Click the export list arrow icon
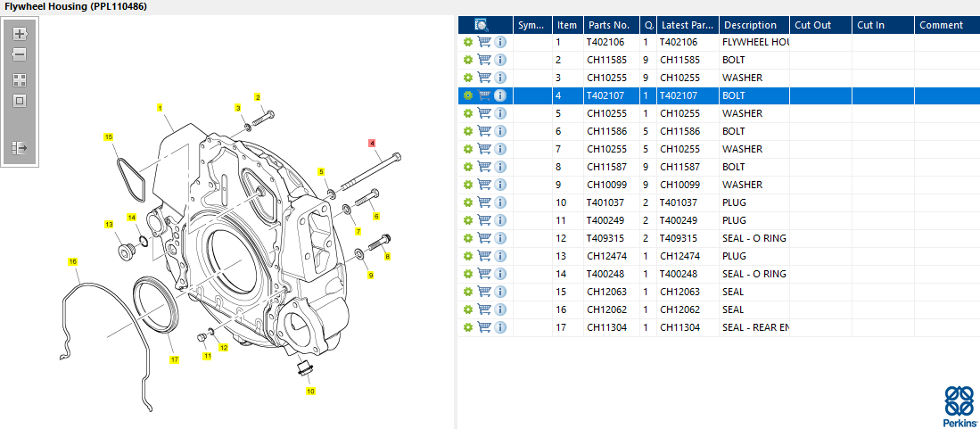This screenshot has width=980, height=429. (20, 147)
